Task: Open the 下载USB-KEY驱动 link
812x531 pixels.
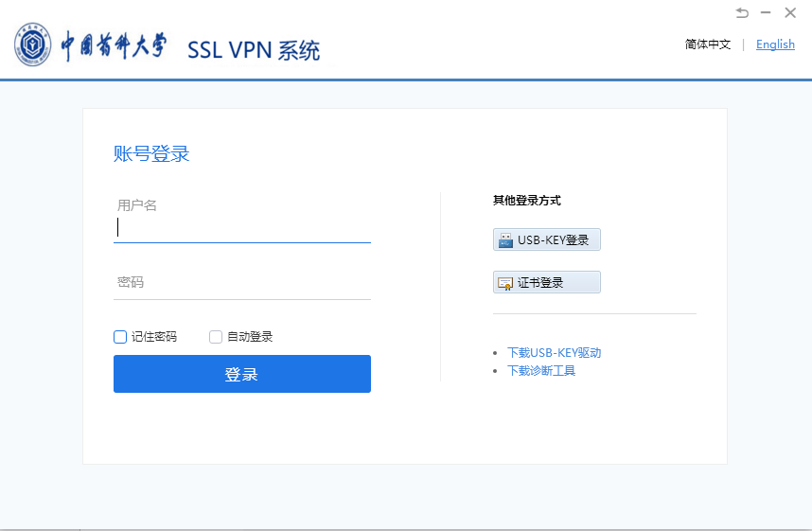Action: click(554, 352)
